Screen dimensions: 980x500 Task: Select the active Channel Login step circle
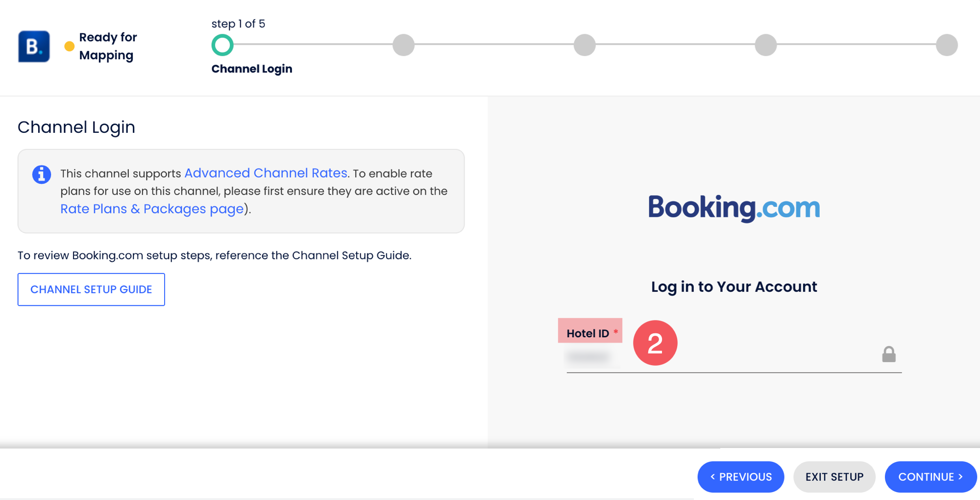(x=222, y=45)
